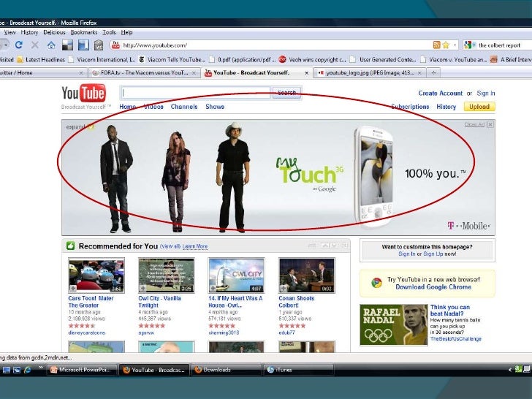Open Subscriptions link
This screenshot has width=532, height=399.
click(410, 107)
